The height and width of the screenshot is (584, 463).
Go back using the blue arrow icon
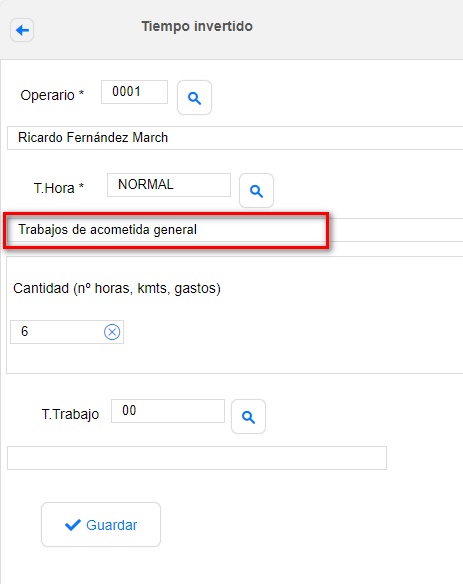coord(22,30)
